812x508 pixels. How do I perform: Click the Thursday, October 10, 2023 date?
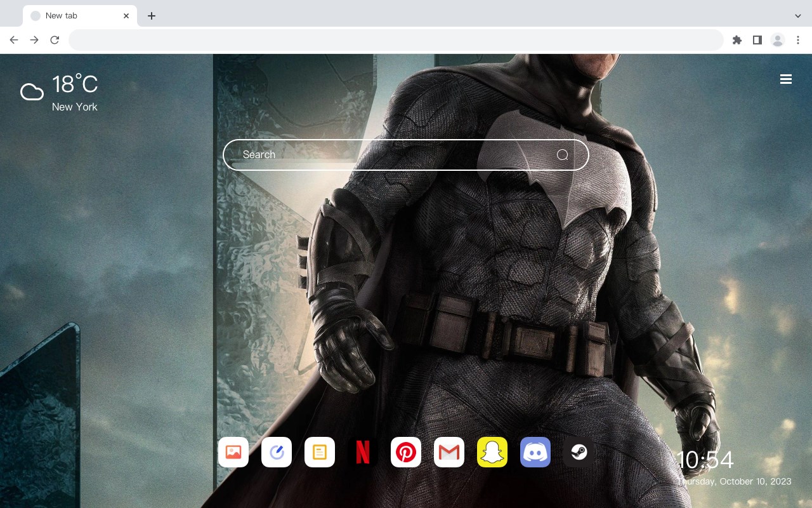pyautogui.click(x=735, y=481)
